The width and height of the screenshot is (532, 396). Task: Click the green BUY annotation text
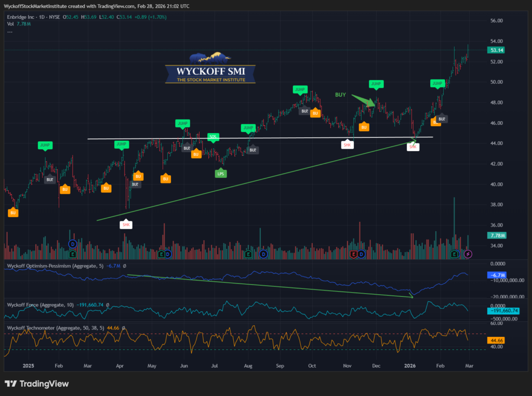(341, 95)
